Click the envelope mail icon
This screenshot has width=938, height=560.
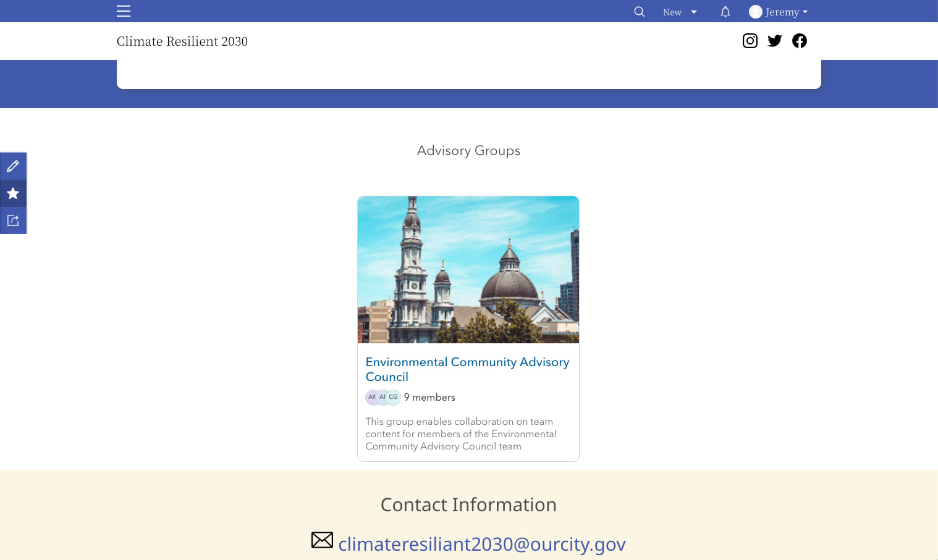322,540
